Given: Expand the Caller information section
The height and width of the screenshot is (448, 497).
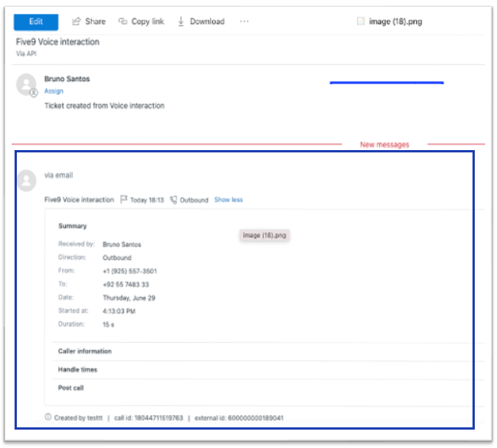Looking at the screenshot, I should (x=85, y=352).
